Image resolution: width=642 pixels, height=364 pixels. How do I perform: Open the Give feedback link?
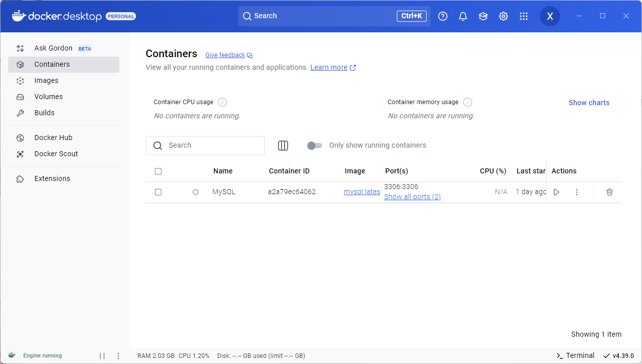point(225,55)
